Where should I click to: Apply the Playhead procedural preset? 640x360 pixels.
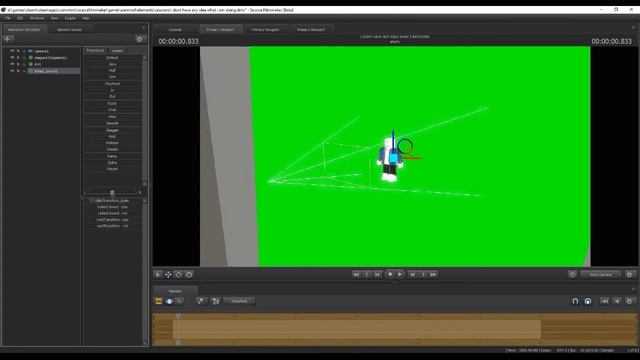112,84
